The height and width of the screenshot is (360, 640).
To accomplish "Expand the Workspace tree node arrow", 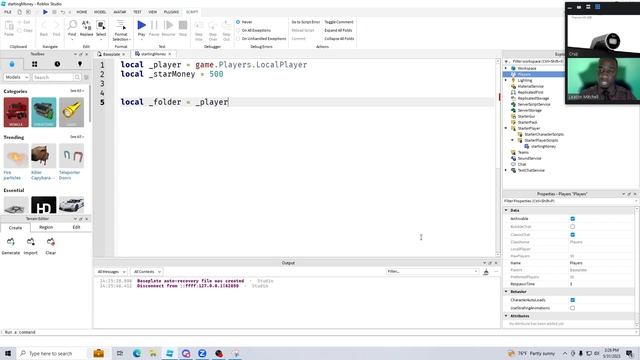I will pyautogui.click(x=506, y=68).
